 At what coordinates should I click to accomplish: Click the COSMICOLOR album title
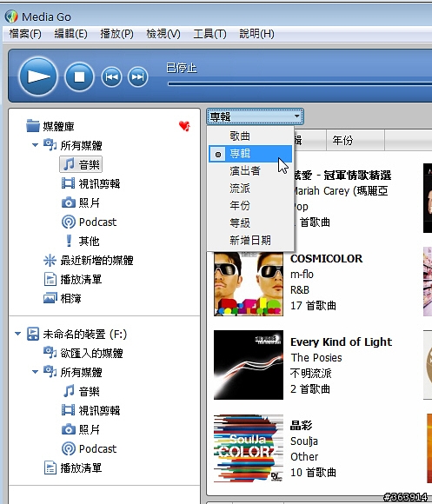[x=326, y=258]
